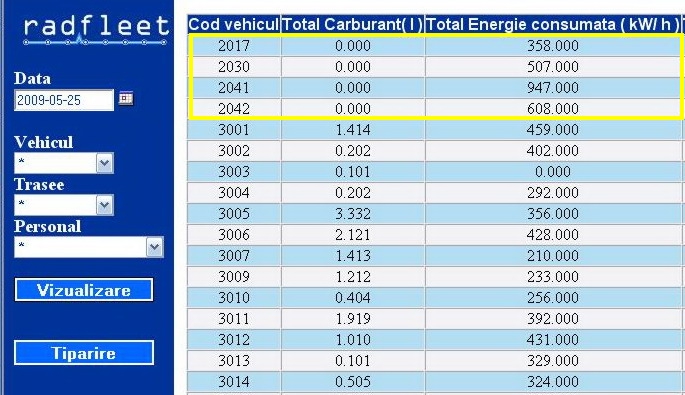
Task: Select vehicle code 3001 cell
Action: 234,129
